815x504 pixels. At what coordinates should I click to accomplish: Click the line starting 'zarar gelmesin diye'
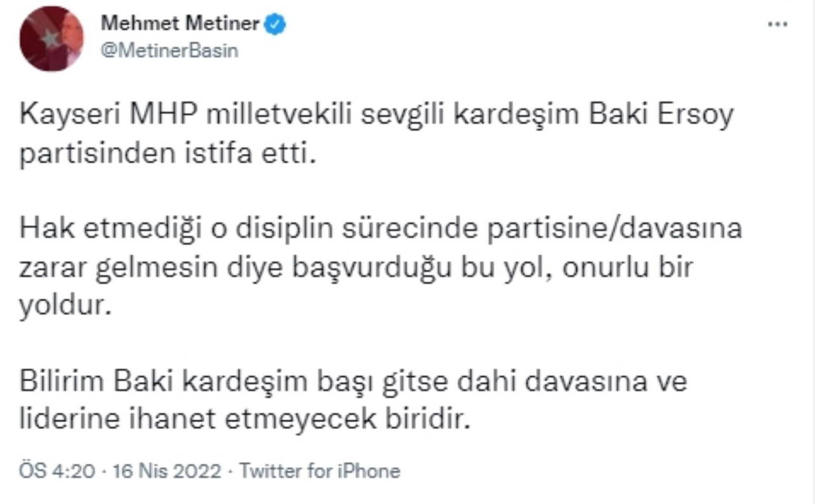pos(355,267)
